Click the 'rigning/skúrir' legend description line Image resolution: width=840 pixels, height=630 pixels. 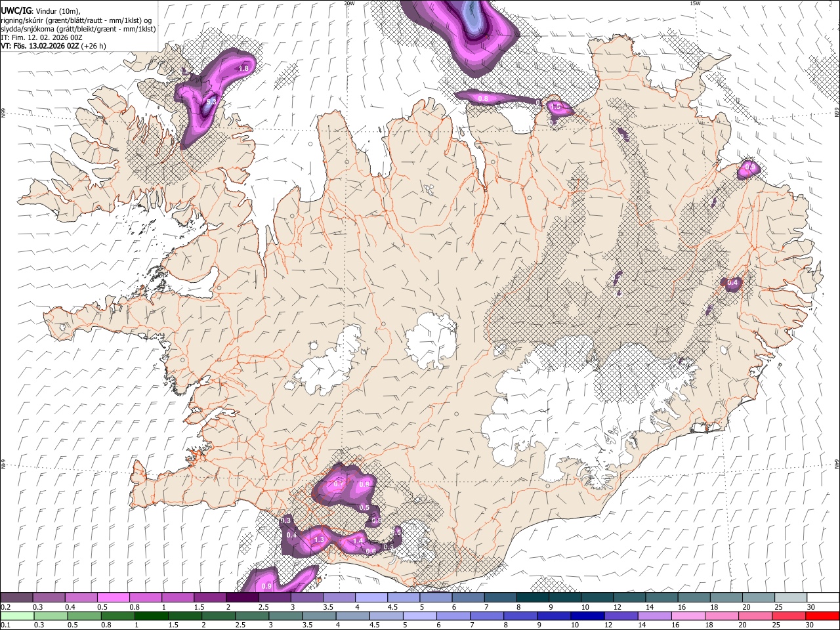click(x=77, y=20)
